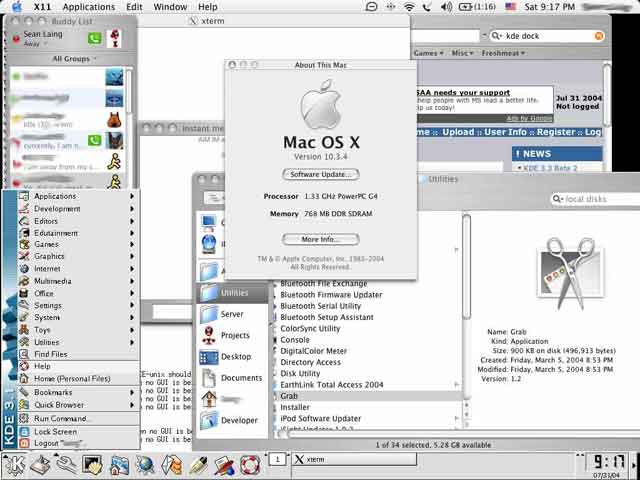Open Documents in Finder sidebar
Screen dimensions: 640x480
[x=232, y=378]
